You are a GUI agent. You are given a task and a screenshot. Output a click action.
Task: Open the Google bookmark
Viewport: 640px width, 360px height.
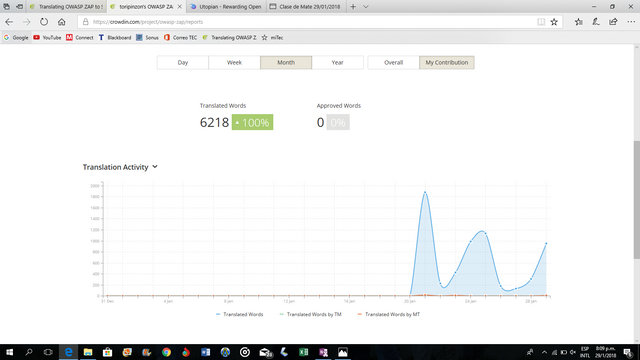tap(16, 38)
